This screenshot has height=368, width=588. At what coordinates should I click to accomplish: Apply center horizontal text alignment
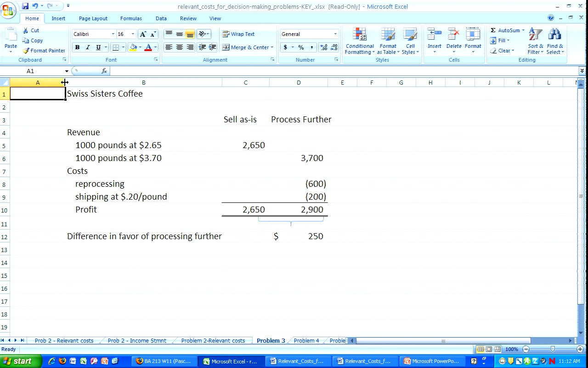[180, 47]
